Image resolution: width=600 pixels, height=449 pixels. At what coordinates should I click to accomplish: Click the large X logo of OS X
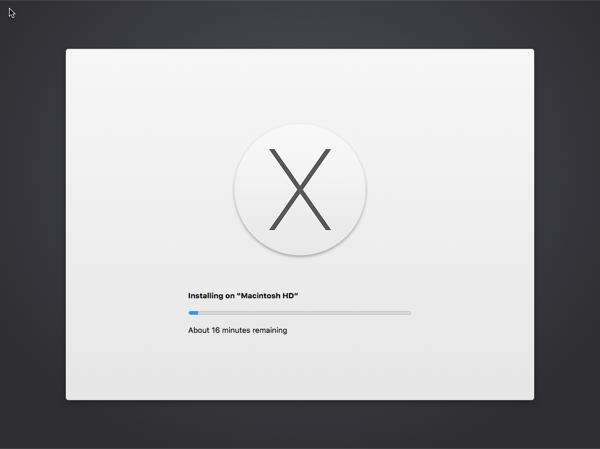(300, 189)
